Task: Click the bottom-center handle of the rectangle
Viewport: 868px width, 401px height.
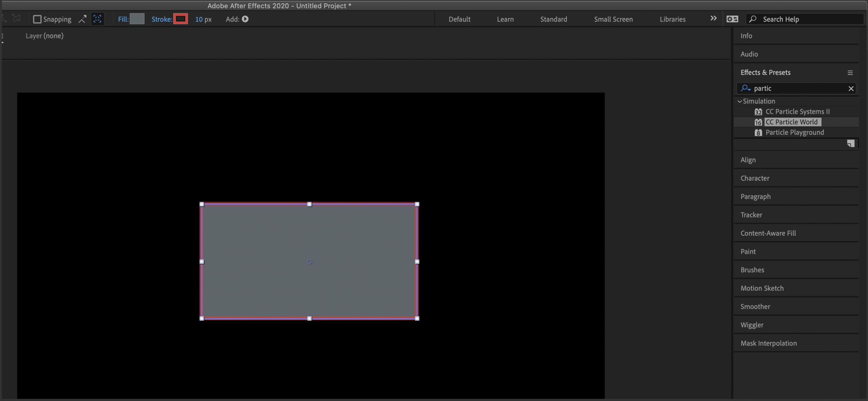Action: click(x=309, y=318)
